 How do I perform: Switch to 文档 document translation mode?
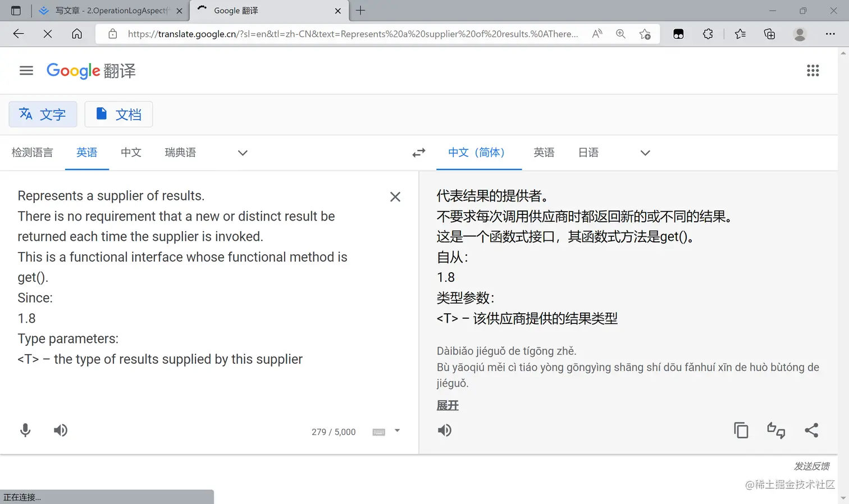click(118, 114)
